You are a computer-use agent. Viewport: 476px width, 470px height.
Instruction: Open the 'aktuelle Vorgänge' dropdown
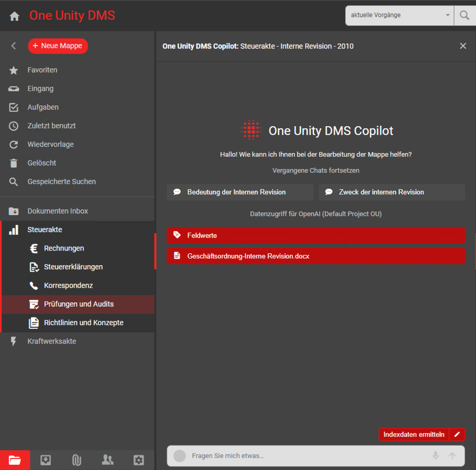(399, 15)
